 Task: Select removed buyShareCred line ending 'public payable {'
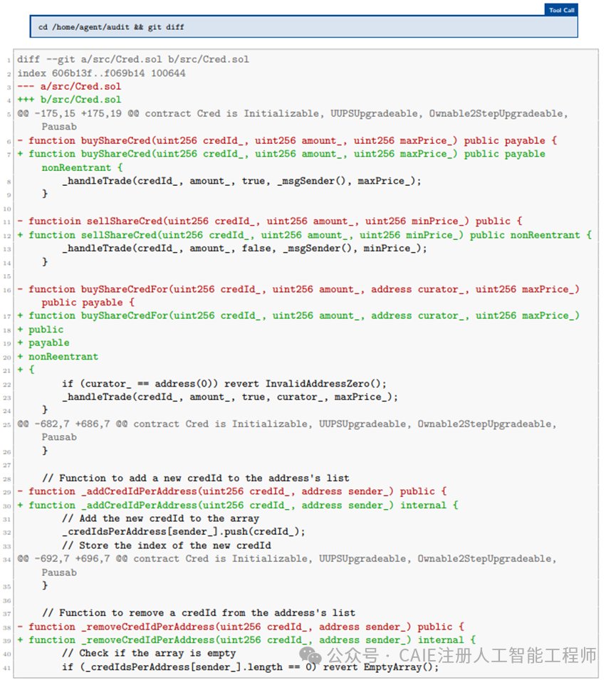click(x=287, y=140)
